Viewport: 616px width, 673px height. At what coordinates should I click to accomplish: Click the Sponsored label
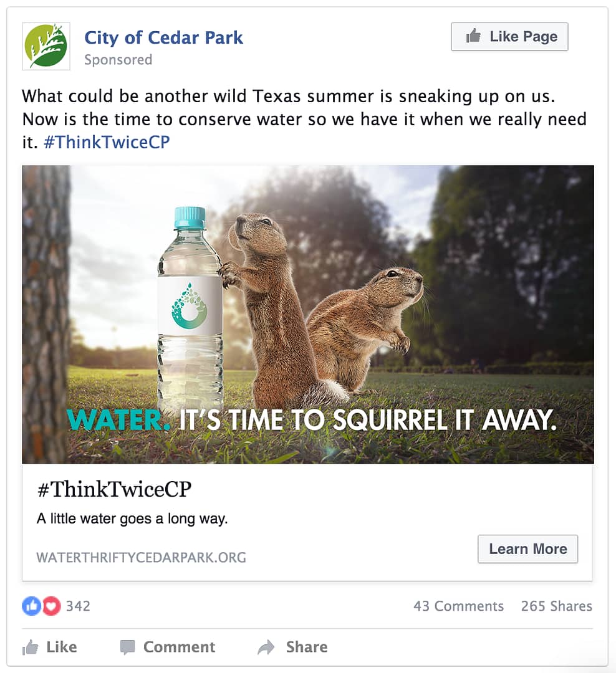click(x=118, y=60)
